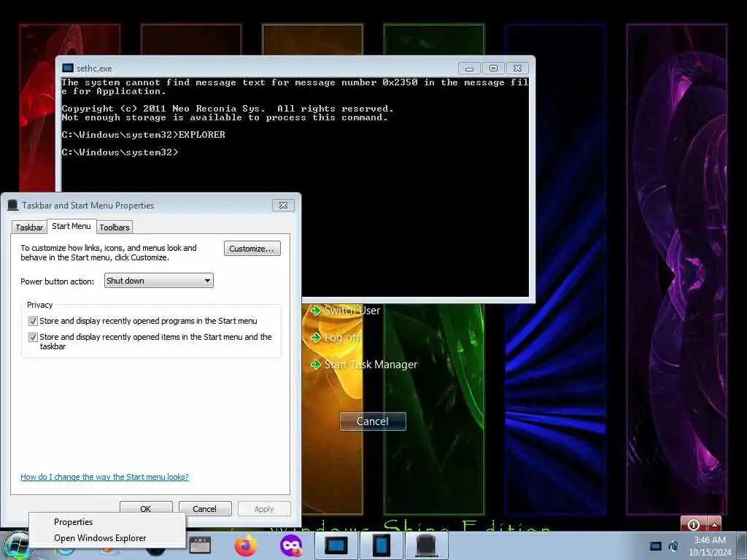Switch to the Toolbars tab
Image resolution: width=747 pixels, height=560 pixels.
(x=115, y=227)
